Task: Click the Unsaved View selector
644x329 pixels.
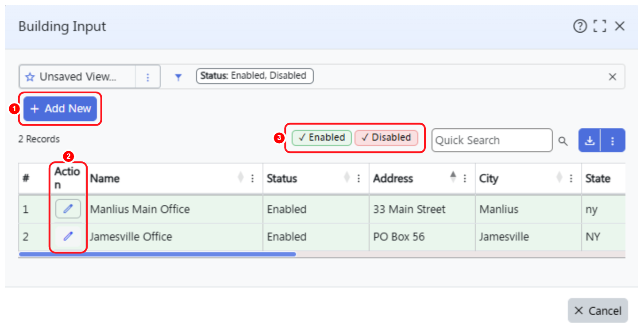Action: tap(77, 77)
